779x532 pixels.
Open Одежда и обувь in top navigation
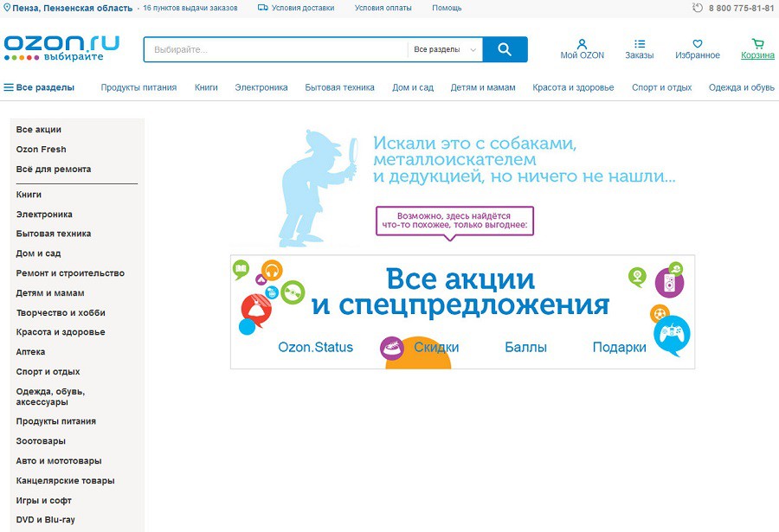pos(742,87)
